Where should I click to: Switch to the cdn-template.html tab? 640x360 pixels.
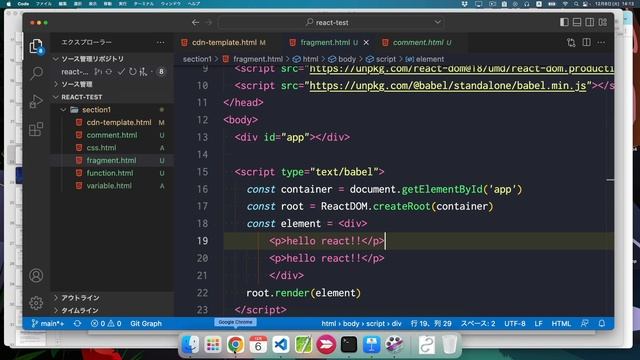[224, 42]
